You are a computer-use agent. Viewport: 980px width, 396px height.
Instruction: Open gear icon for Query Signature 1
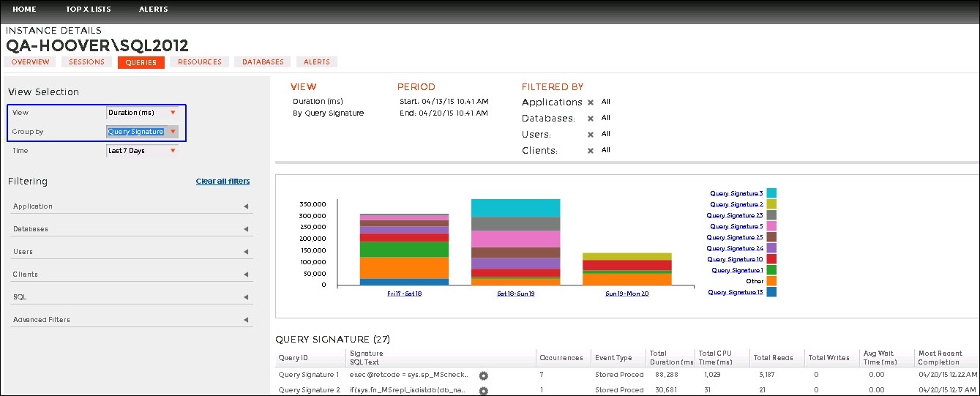[483, 376]
